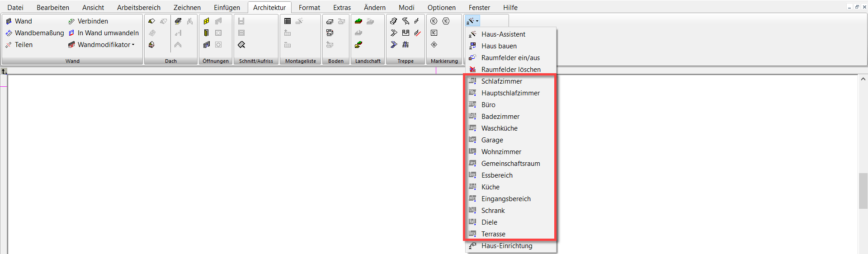Select the door tool in Öffnungen group
This screenshot has height=254, width=868.
click(x=206, y=33)
